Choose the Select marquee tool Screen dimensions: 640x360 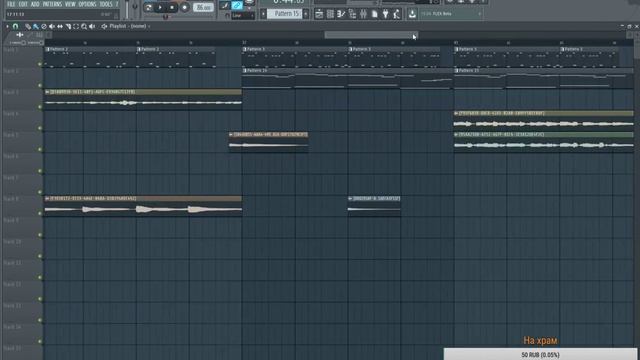(x=76, y=27)
